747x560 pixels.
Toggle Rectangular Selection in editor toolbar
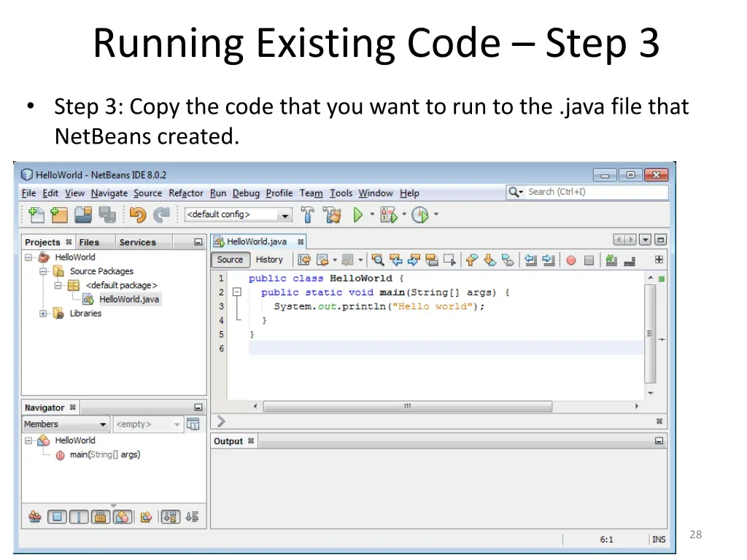point(449,260)
